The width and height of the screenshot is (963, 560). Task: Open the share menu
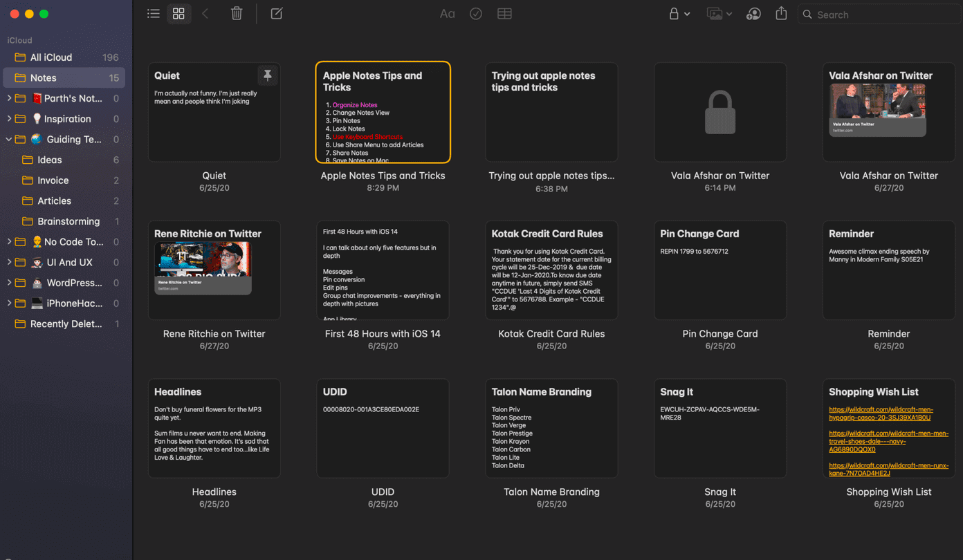tap(781, 14)
